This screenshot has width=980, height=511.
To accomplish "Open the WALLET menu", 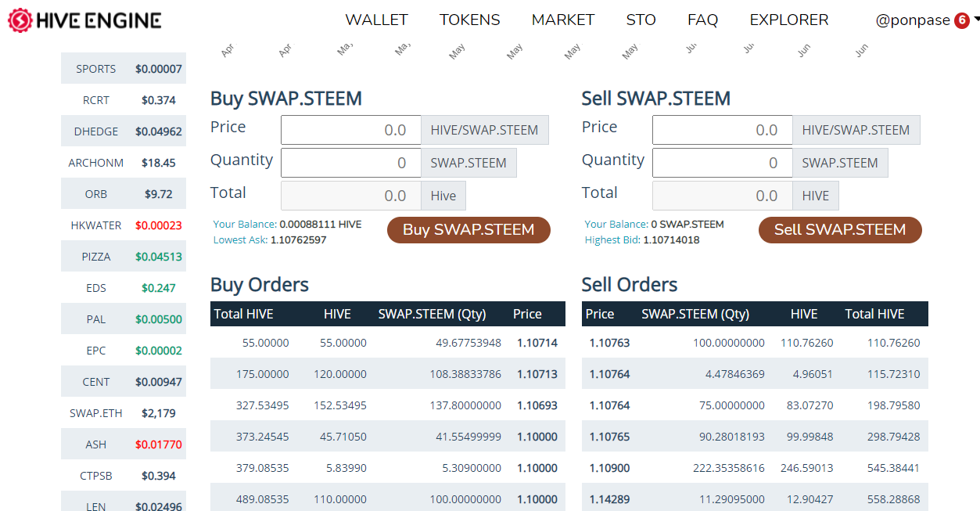I will pyautogui.click(x=376, y=20).
